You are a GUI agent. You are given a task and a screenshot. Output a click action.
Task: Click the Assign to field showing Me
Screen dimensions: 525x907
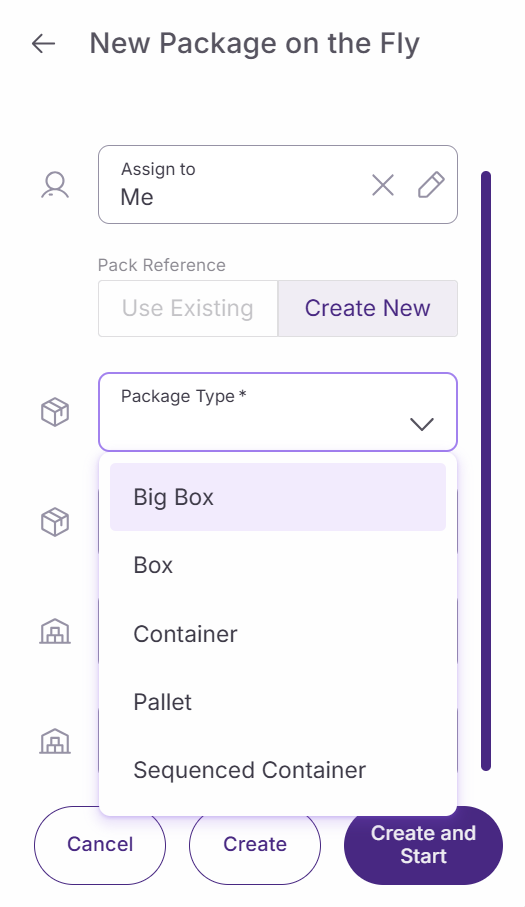pyautogui.click(x=278, y=185)
